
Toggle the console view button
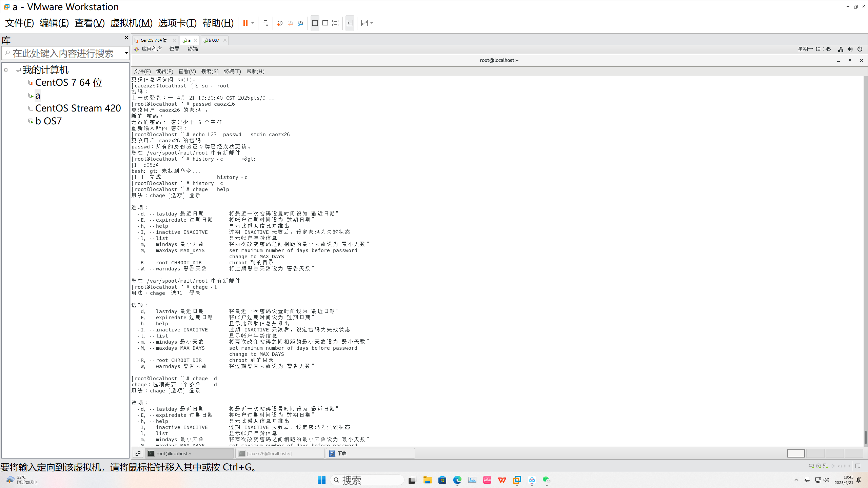click(x=350, y=23)
